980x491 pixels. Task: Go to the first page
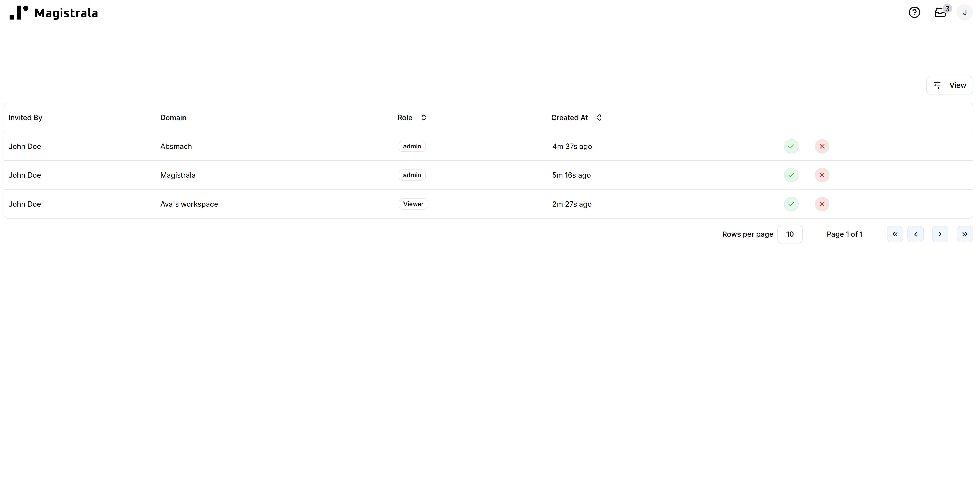tap(895, 234)
